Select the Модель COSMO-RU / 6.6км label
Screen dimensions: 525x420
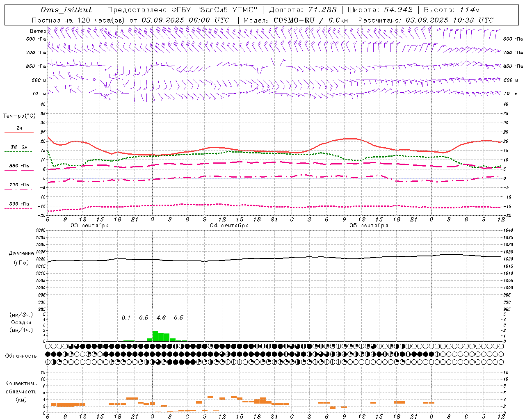(295, 20)
